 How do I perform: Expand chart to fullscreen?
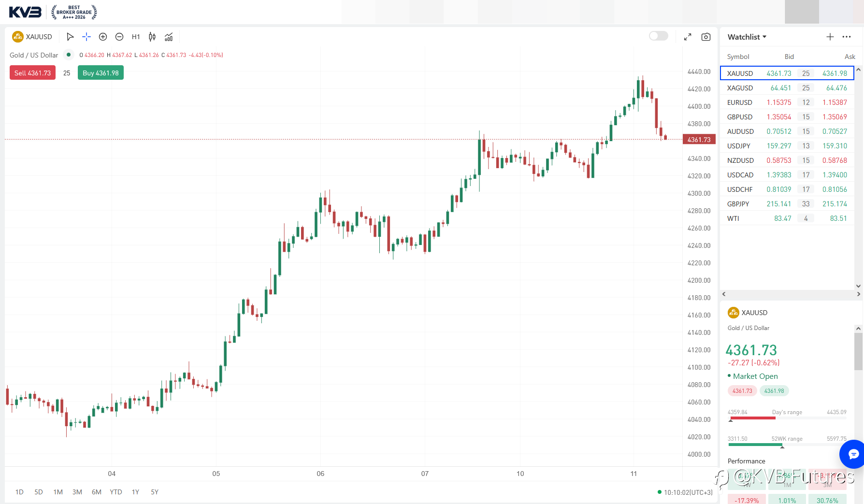[688, 37]
